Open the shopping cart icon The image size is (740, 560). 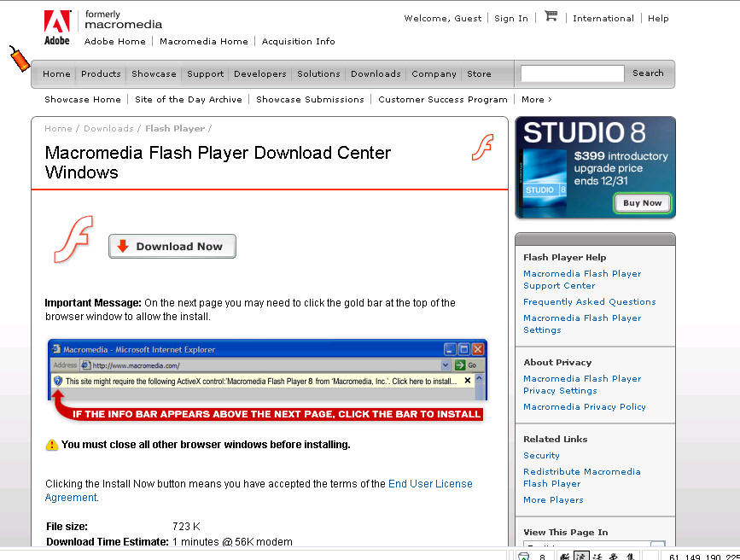551,16
